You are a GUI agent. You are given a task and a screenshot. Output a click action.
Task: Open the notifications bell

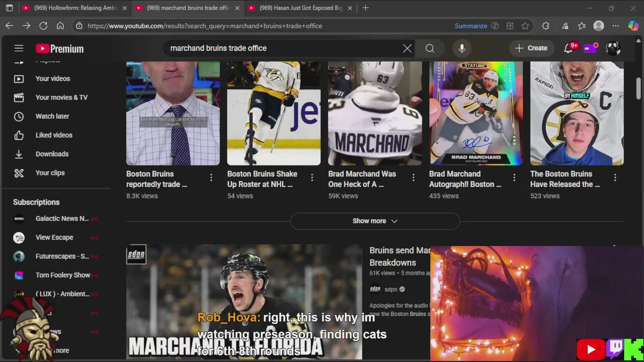568,48
